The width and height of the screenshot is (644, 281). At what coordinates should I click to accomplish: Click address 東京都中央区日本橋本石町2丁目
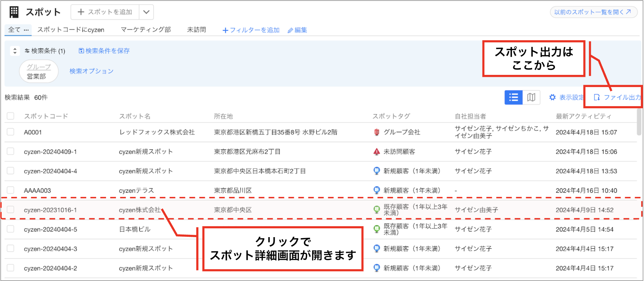pos(260,171)
